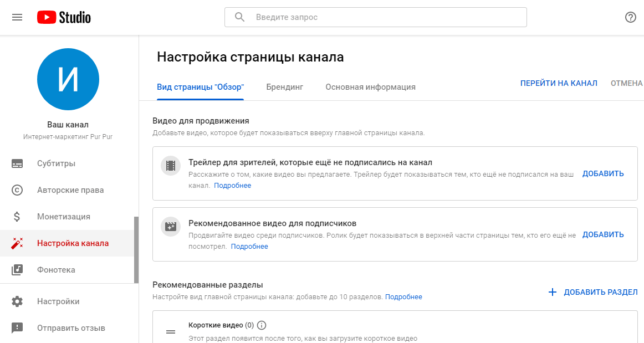Select the Субтитры icon in the sidebar
The width and height of the screenshot is (644, 343).
pos(17,163)
